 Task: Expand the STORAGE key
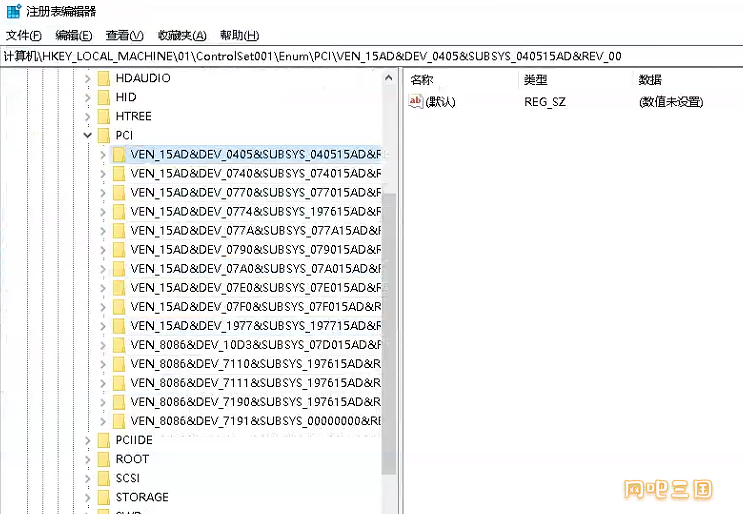[88, 497]
